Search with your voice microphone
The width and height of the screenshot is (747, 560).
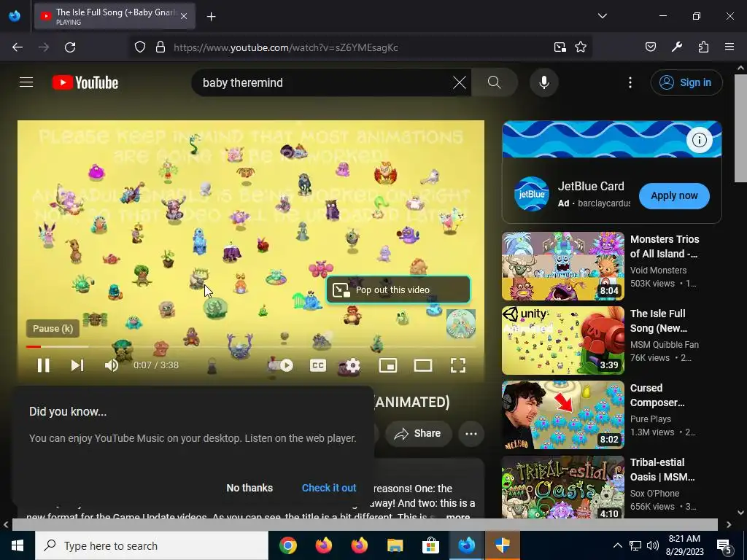tap(543, 82)
